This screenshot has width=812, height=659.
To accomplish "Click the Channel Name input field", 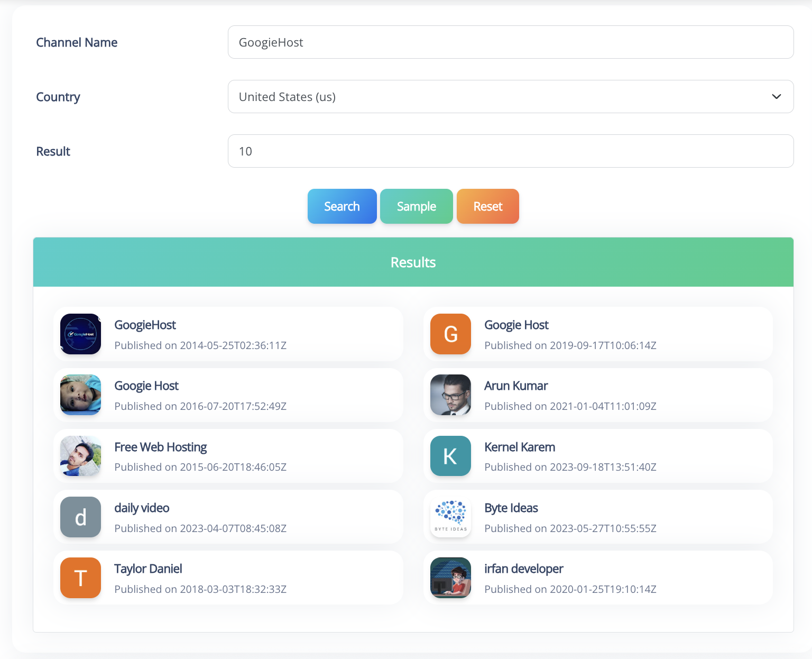I will [510, 42].
